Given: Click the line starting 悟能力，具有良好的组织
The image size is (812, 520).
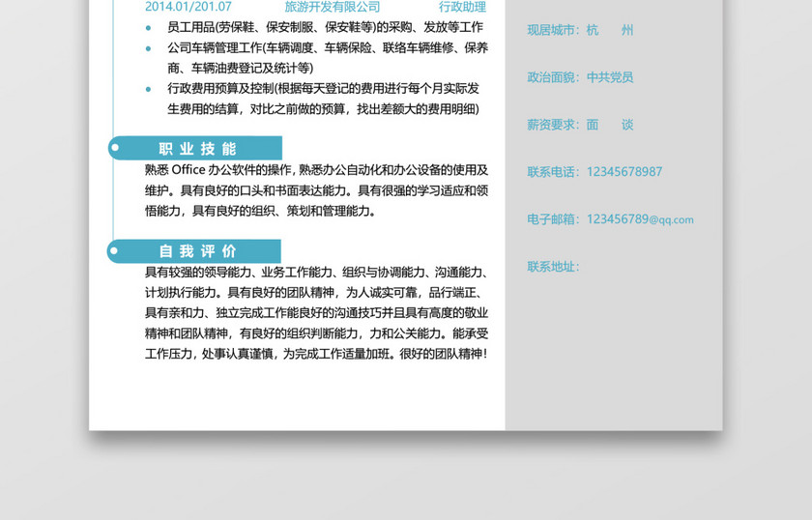Looking at the screenshot, I should (260, 211).
